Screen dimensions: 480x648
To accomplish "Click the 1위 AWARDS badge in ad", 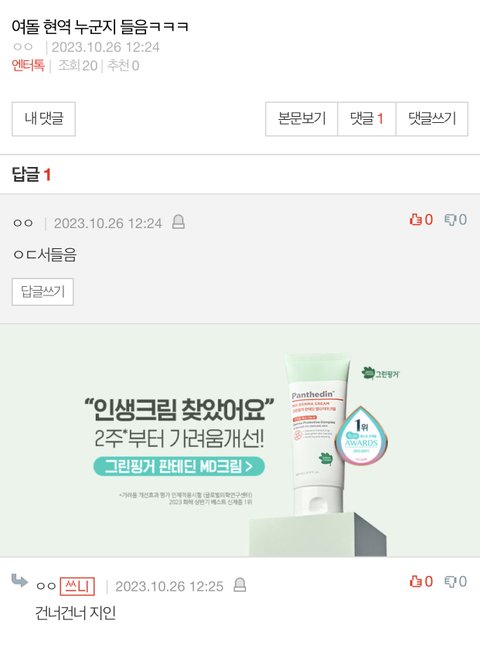I will point(361,435).
